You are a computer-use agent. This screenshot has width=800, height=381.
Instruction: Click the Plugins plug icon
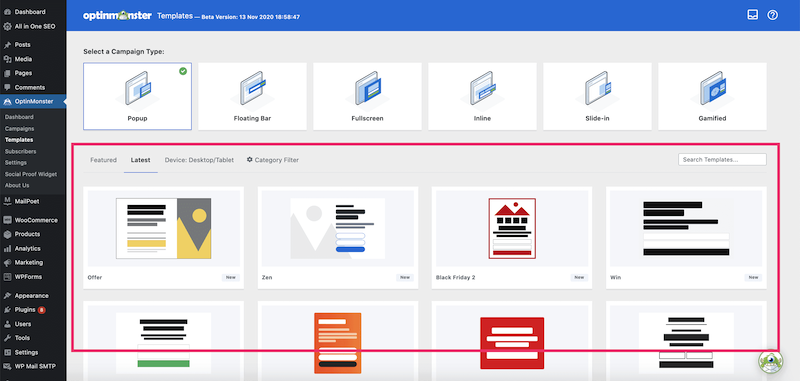7,310
